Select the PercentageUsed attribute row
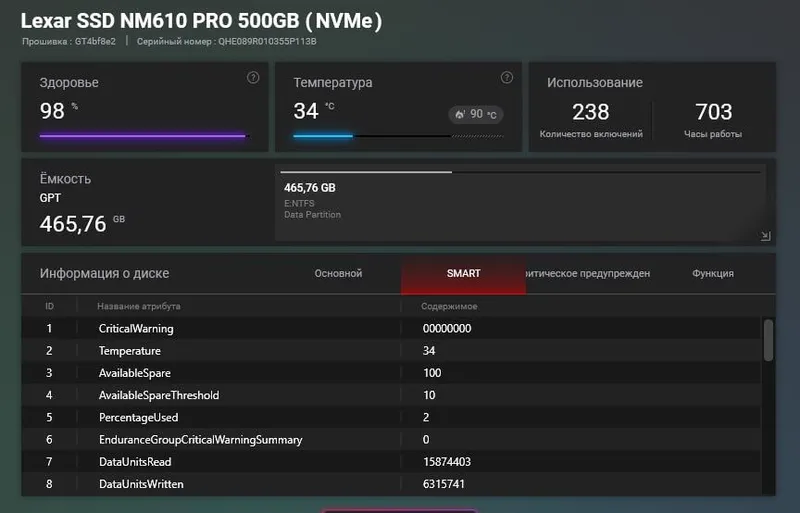Viewport: 800px width, 513px height. [x=391, y=417]
